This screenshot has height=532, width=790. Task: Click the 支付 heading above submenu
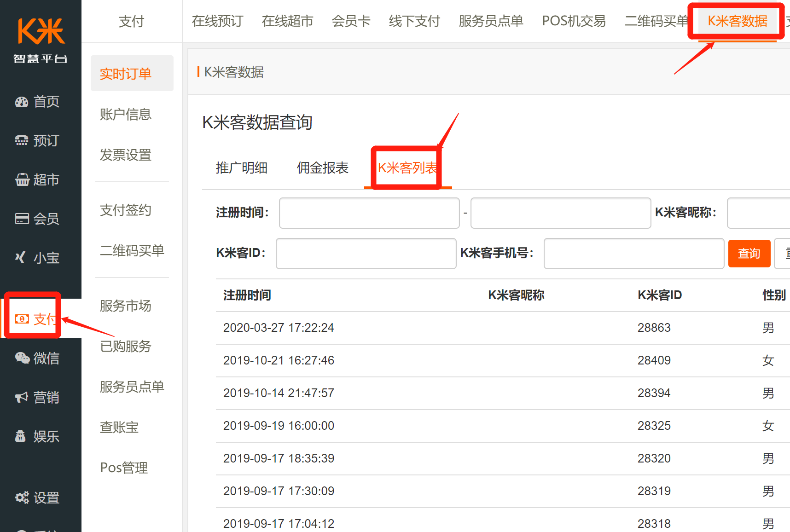pyautogui.click(x=132, y=21)
